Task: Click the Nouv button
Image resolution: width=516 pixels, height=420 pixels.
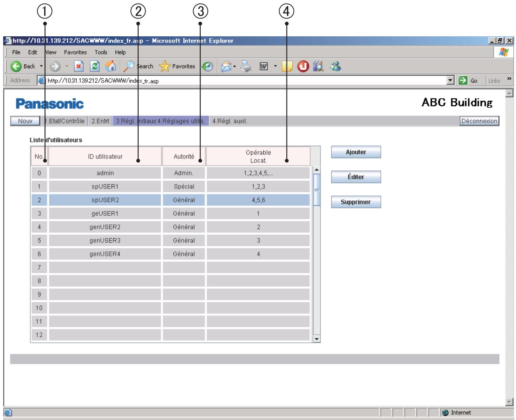Action: point(25,121)
